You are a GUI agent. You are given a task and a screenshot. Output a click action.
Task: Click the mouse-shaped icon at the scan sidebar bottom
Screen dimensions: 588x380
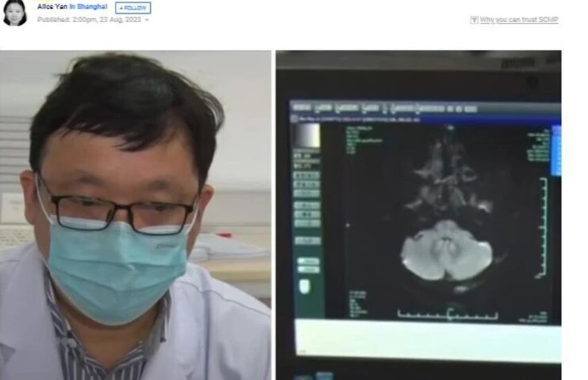pyautogui.click(x=306, y=286)
